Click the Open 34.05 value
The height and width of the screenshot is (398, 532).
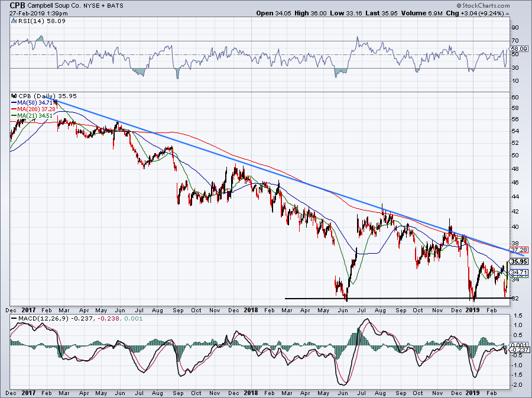[273, 13]
